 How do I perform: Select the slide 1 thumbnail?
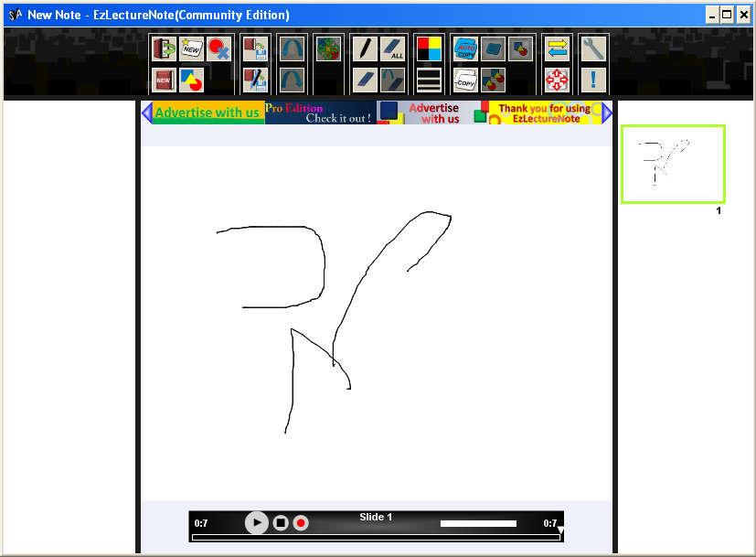pos(673,164)
